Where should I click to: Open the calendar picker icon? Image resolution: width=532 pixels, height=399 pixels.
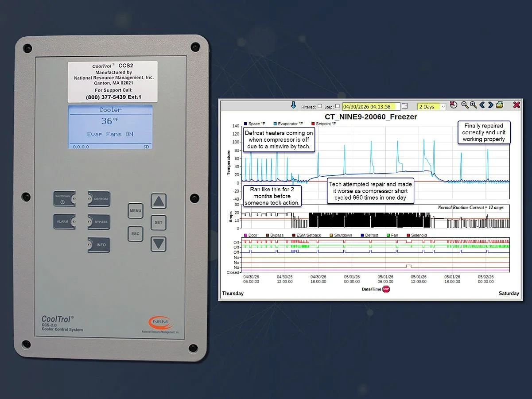point(404,106)
